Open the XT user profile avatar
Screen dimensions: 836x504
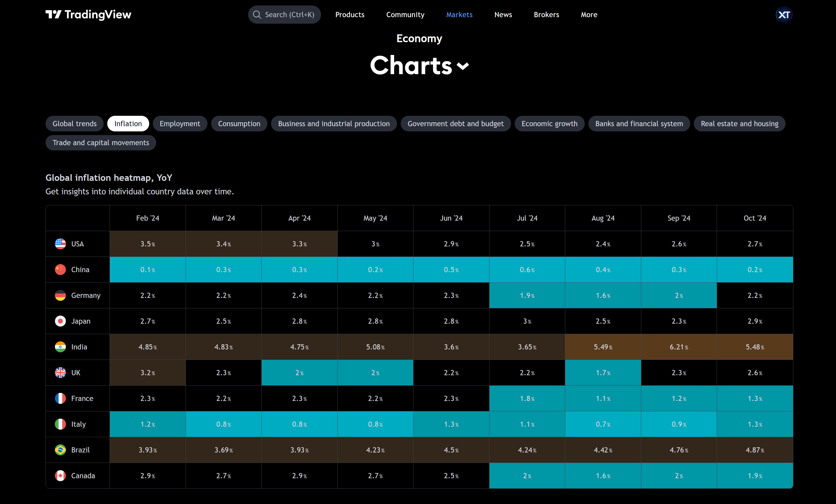783,15
